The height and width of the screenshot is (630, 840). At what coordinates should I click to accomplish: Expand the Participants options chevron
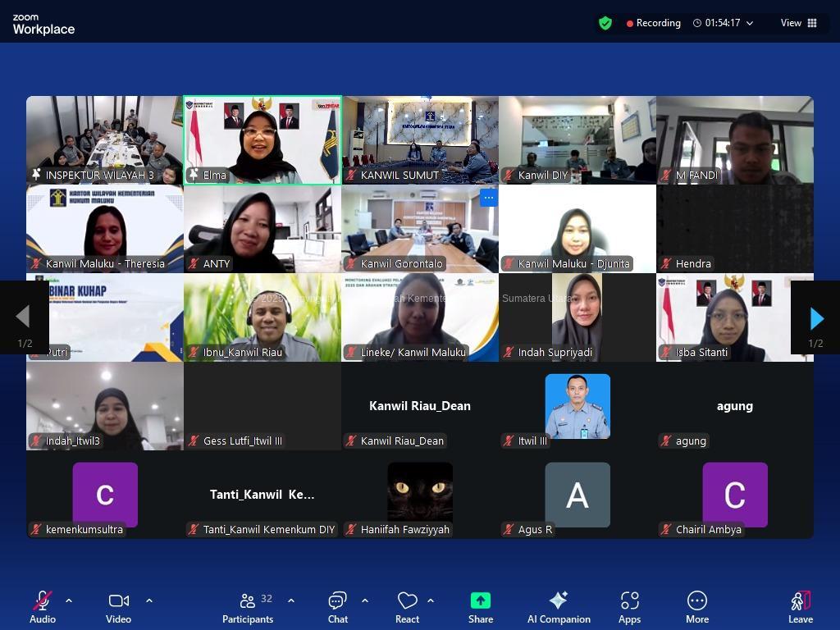point(291,600)
